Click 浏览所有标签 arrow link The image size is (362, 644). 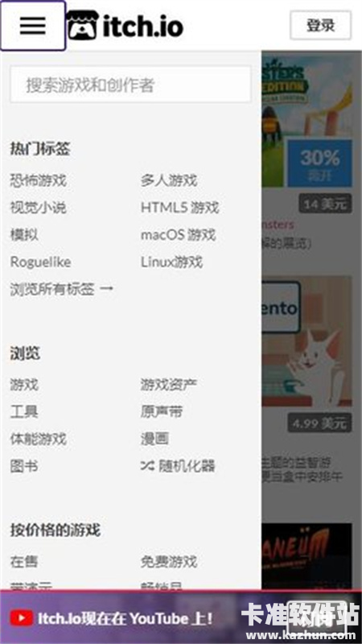pyautogui.click(x=62, y=289)
